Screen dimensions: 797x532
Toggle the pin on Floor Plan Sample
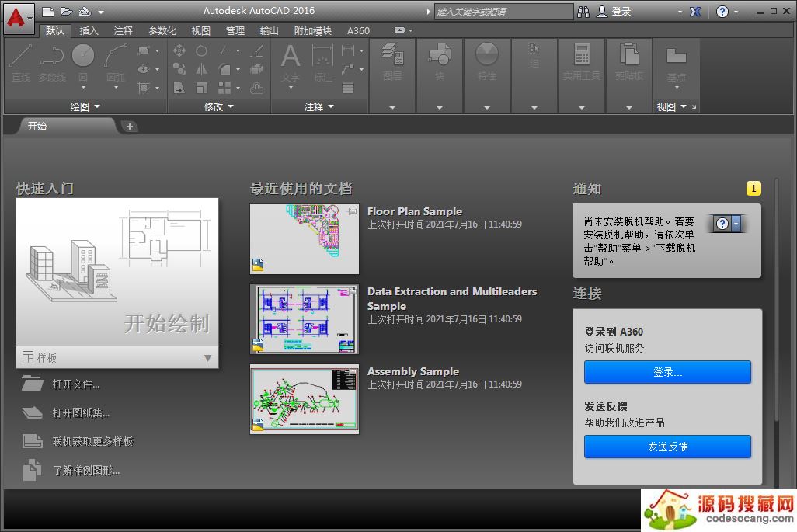[x=353, y=211]
